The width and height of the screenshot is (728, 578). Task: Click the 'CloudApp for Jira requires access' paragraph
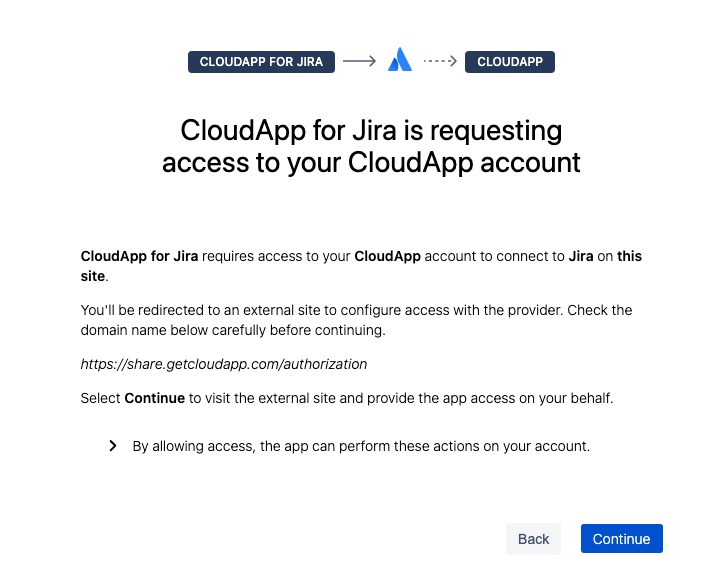point(361,266)
